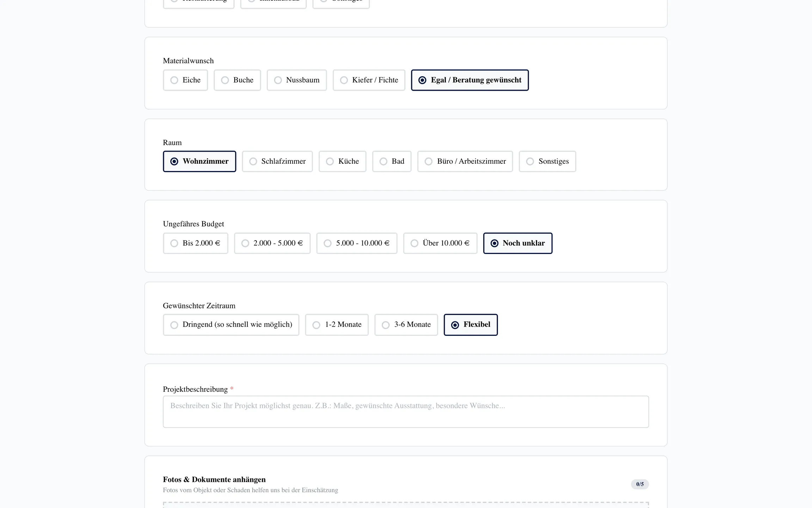Choose Buche wood option
Screen dimensions: 812x508
click(x=237, y=80)
